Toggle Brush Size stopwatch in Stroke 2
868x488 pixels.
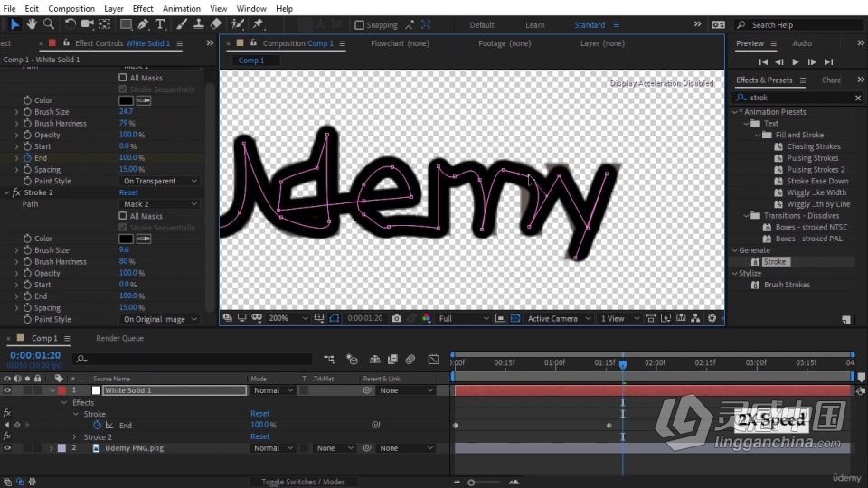(x=27, y=250)
